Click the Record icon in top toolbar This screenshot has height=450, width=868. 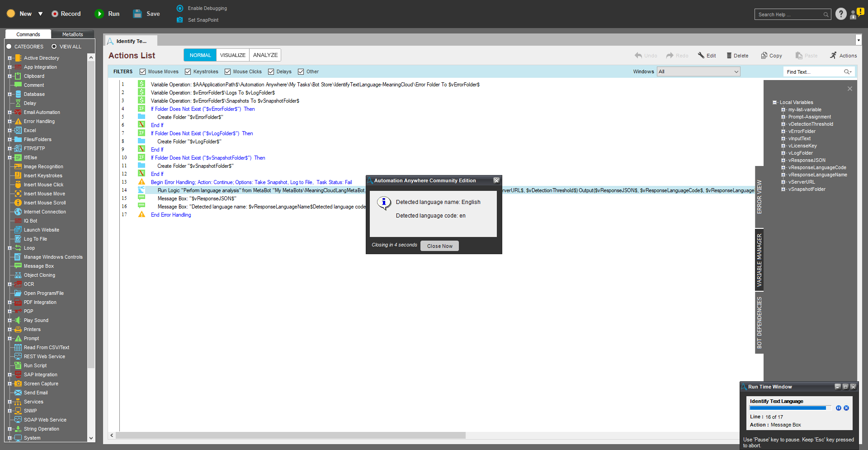click(x=55, y=14)
